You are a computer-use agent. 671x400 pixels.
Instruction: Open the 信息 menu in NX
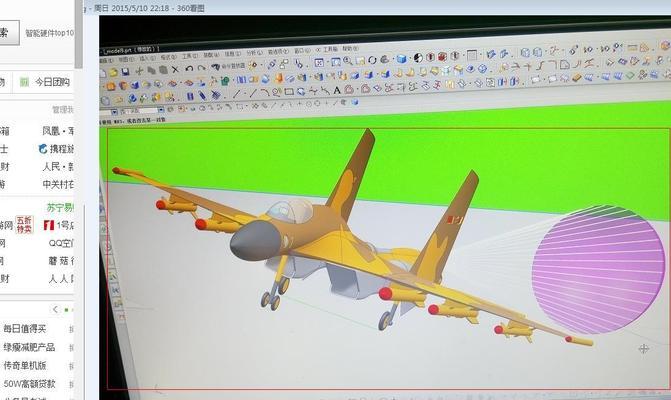(233, 54)
